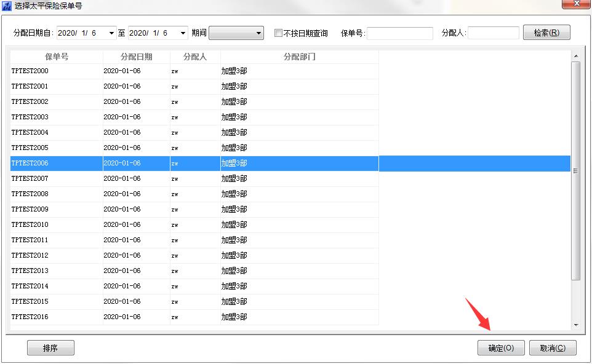The image size is (592, 364).
Task: Click the app icon in title bar
Action: click(x=7, y=6)
